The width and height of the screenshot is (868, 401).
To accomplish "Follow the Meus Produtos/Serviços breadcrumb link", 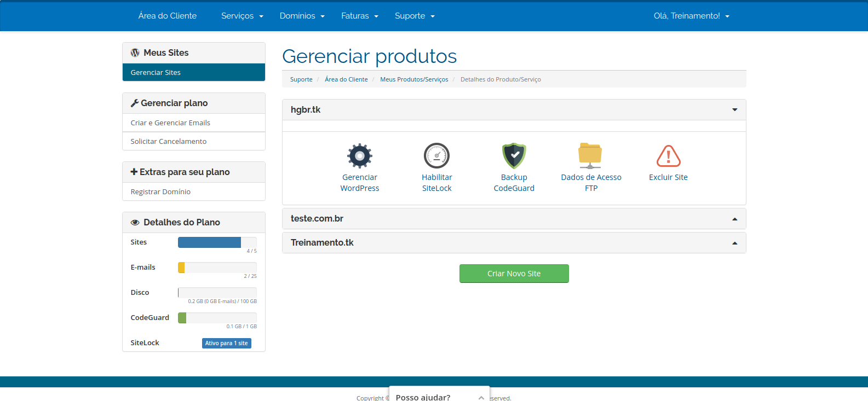I will pyautogui.click(x=414, y=79).
